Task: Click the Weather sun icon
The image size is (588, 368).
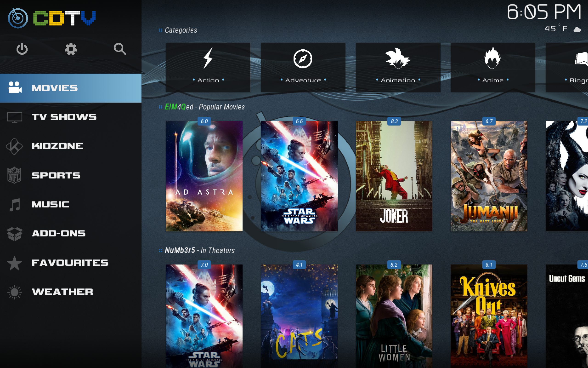Action: (x=14, y=292)
